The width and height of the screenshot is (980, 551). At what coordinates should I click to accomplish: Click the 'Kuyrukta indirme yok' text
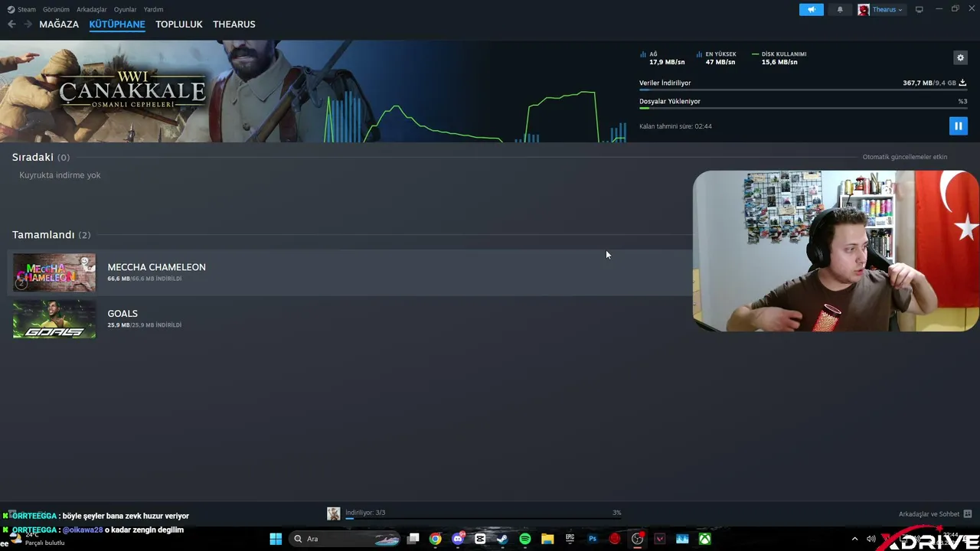60,175
